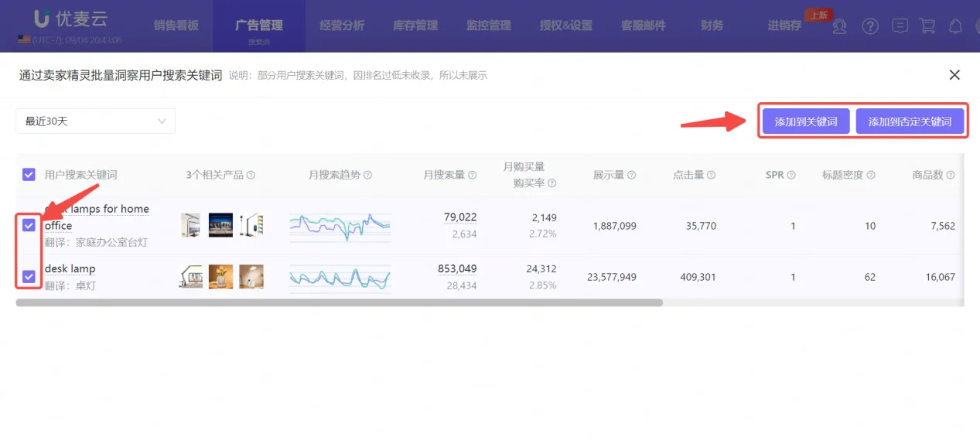Open the 客服邮件 menu

(x=644, y=26)
